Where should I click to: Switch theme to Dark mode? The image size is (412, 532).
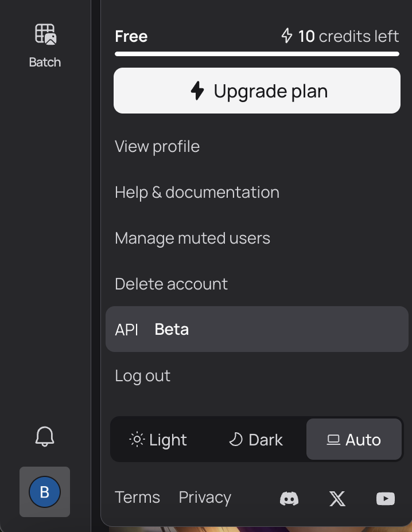(256, 440)
